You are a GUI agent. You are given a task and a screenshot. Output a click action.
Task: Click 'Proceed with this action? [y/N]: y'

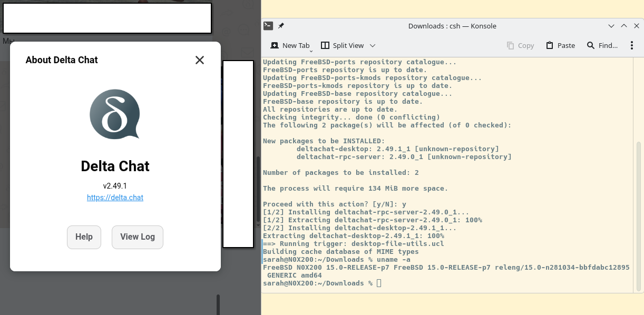click(x=335, y=204)
